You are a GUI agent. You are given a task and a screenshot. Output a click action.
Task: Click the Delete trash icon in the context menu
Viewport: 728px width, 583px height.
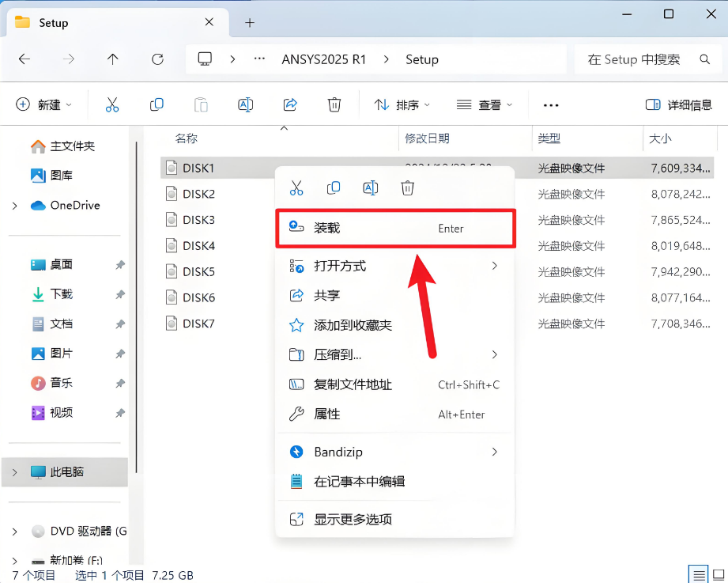pyautogui.click(x=407, y=188)
